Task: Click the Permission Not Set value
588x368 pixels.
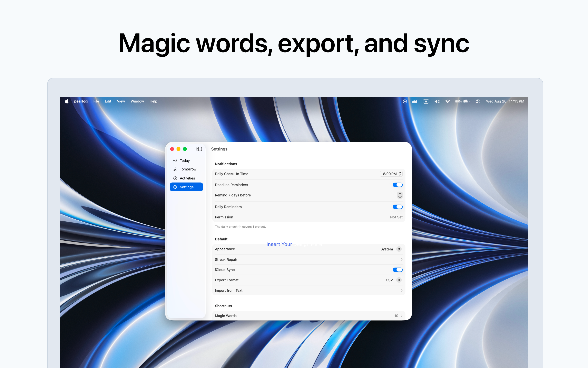Action: pyautogui.click(x=396, y=217)
